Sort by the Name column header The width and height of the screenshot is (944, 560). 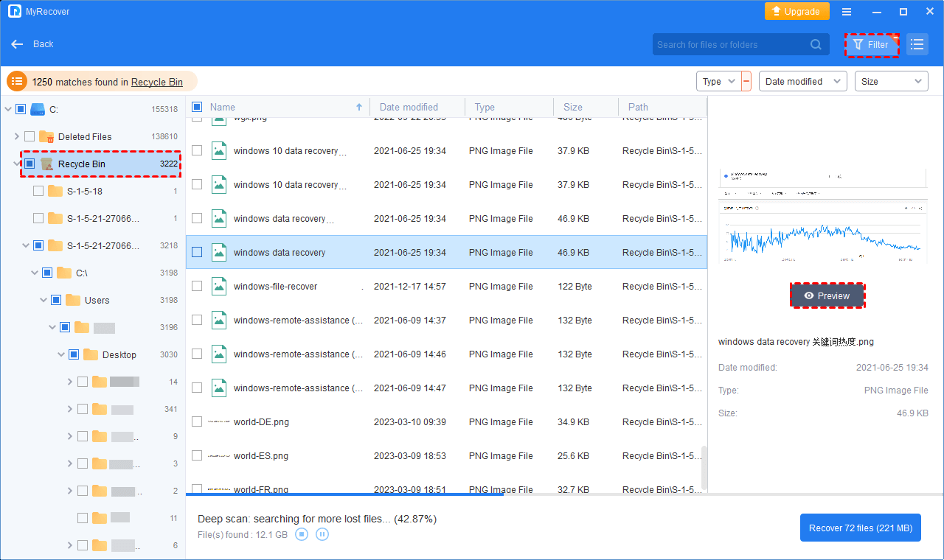223,107
